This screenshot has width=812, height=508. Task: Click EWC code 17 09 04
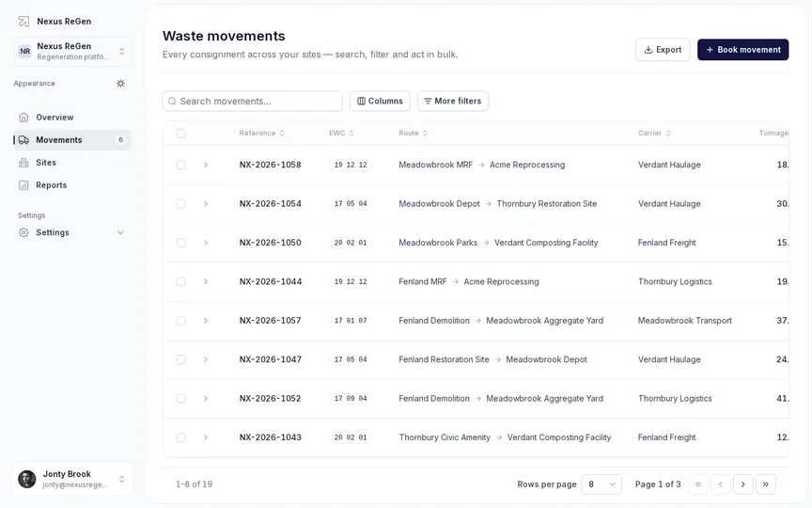pyautogui.click(x=351, y=399)
